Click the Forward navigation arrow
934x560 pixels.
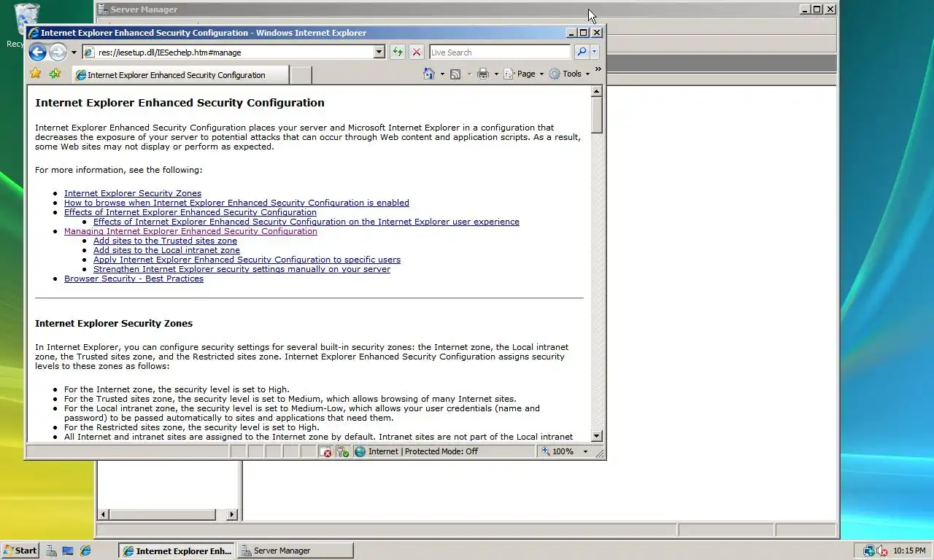tap(58, 52)
